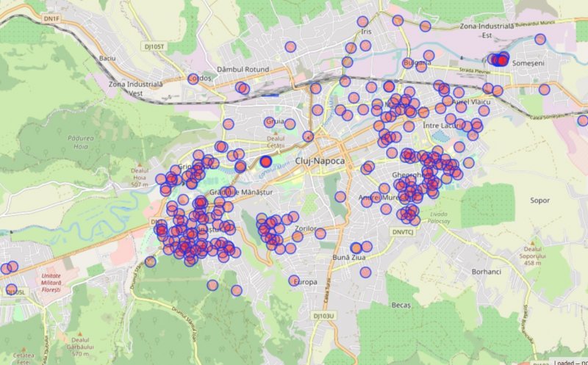Click the Dealul Hoia 507 m peak label
Screen dimensions: 588x365
pyautogui.click(x=140, y=177)
